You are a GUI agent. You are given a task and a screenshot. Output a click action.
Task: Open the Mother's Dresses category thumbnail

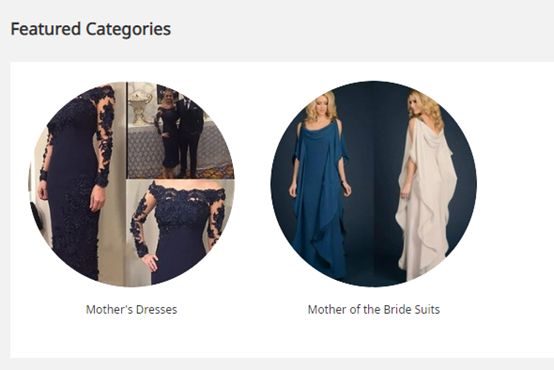coord(131,184)
